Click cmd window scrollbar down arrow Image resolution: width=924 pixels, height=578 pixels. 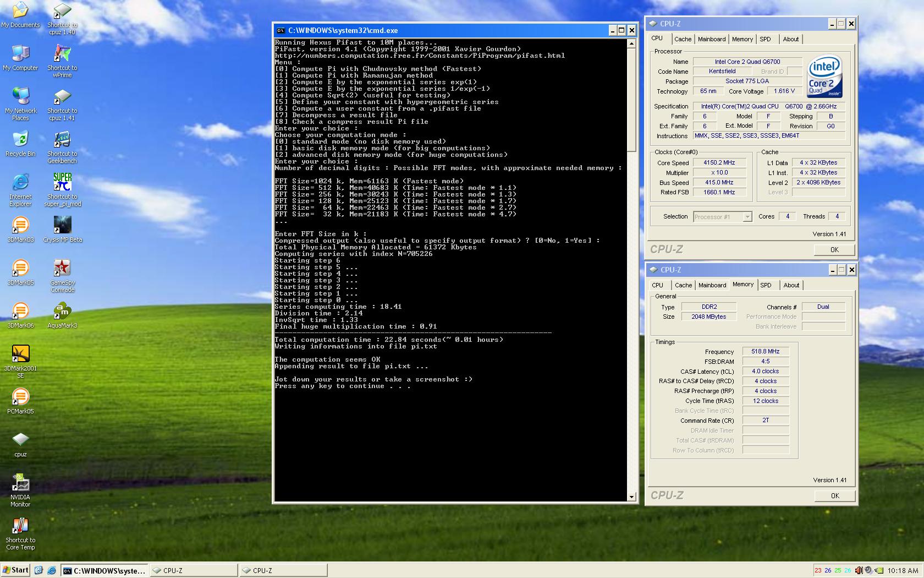[631, 497]
